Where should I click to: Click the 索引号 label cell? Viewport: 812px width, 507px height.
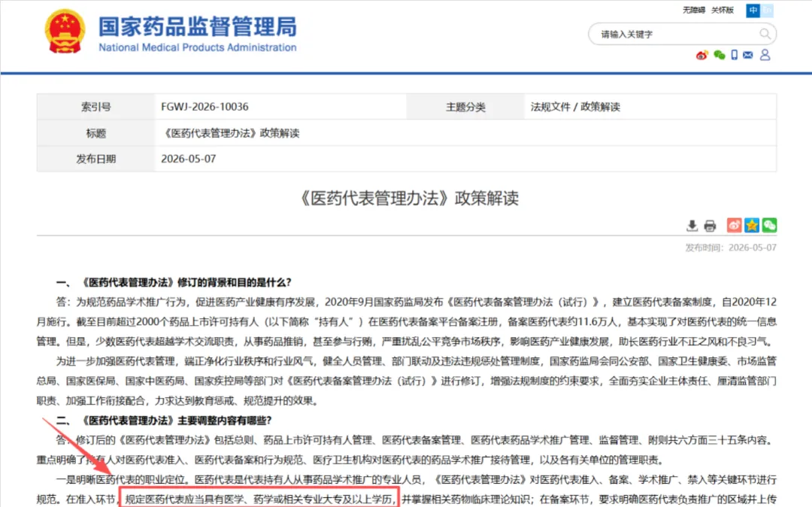95,107
